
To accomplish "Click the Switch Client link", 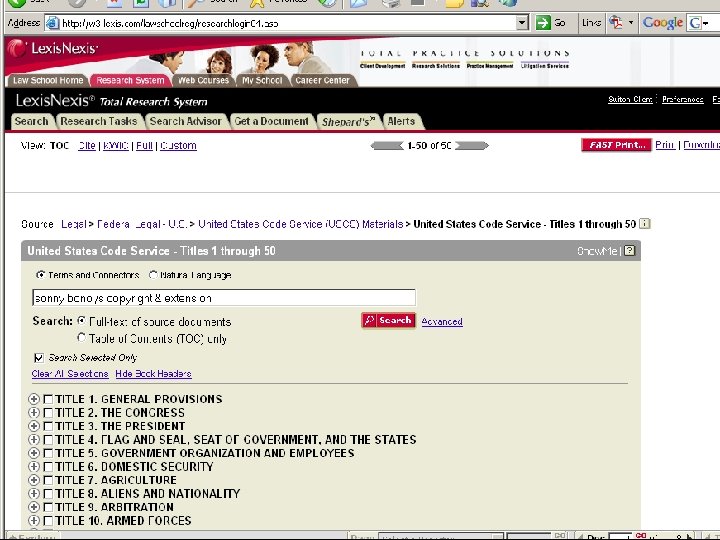I will click(630, 99).
